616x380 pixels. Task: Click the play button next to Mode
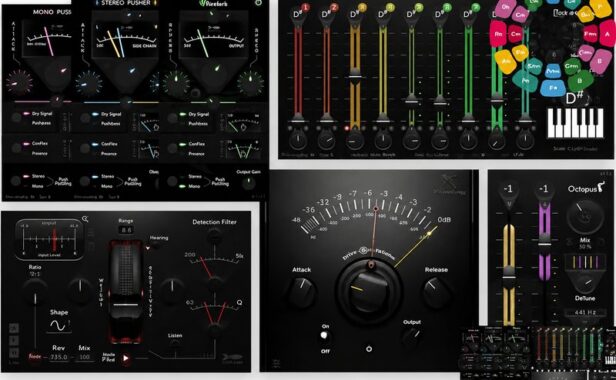126,358
